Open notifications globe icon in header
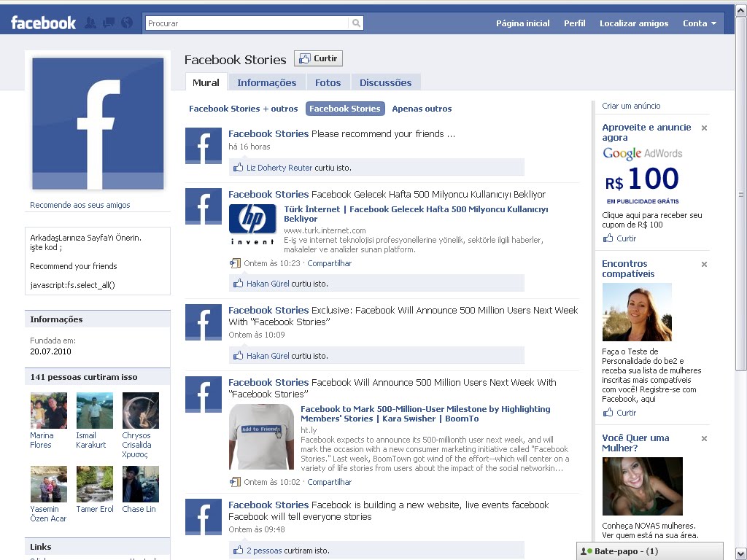This screenshot has width=747, height=560. [127, 23]
